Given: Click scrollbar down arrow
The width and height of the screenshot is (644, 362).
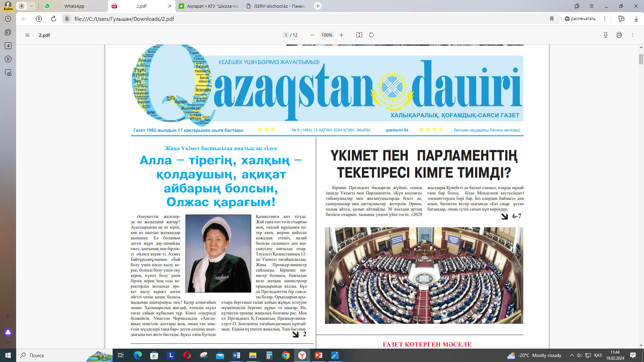Looking at the screenshot, I should pyautogui.click(x=641, y=346).
